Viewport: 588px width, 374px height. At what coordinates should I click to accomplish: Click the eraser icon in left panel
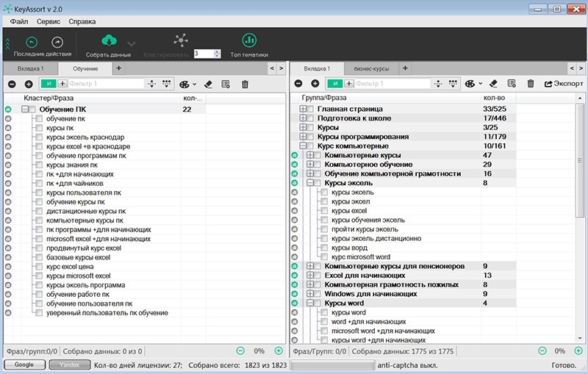coord(208,84)
